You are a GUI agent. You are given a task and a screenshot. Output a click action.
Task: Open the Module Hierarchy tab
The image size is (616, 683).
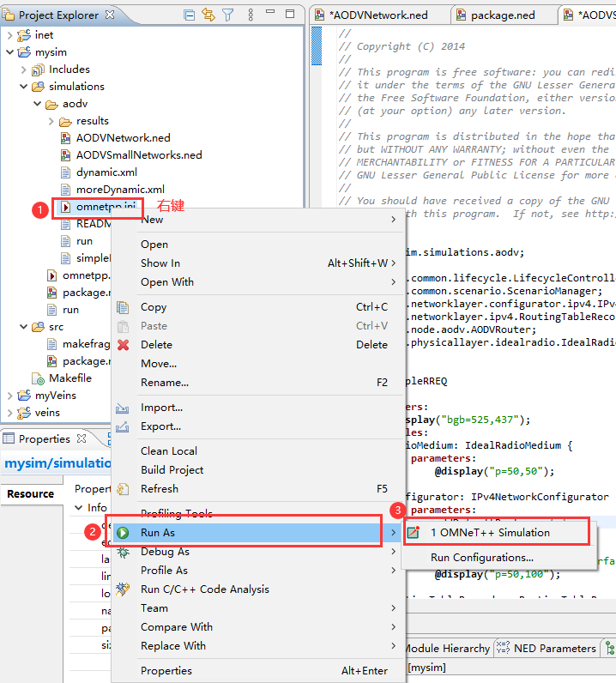(x=446, y=649)
